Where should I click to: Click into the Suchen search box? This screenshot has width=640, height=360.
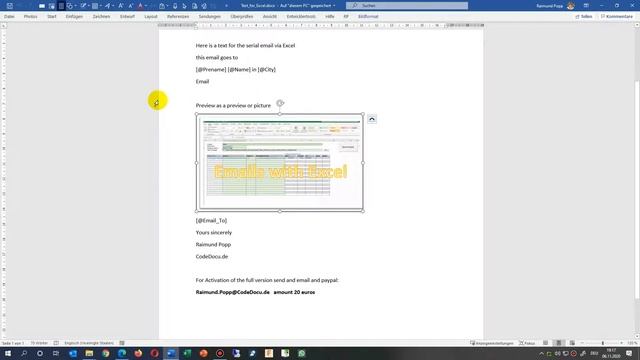(407, 6)
